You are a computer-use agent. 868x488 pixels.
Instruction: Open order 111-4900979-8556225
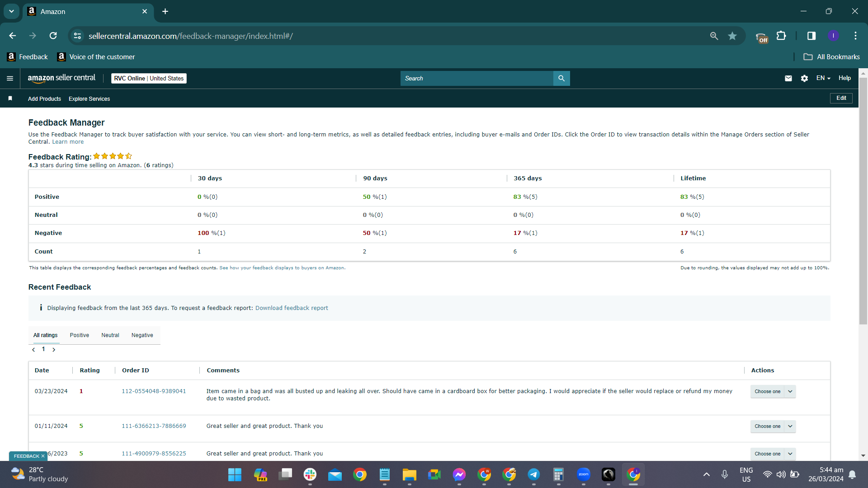pos(154,454)
